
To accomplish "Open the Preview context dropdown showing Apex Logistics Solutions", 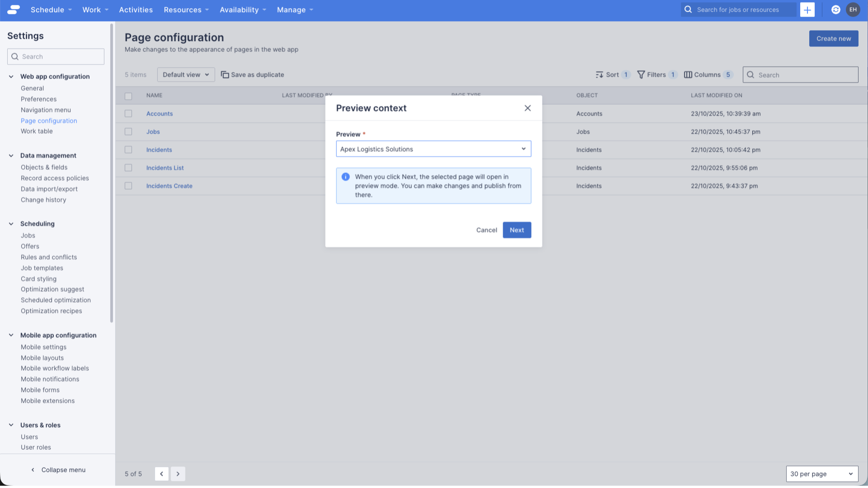I will 433,149.
